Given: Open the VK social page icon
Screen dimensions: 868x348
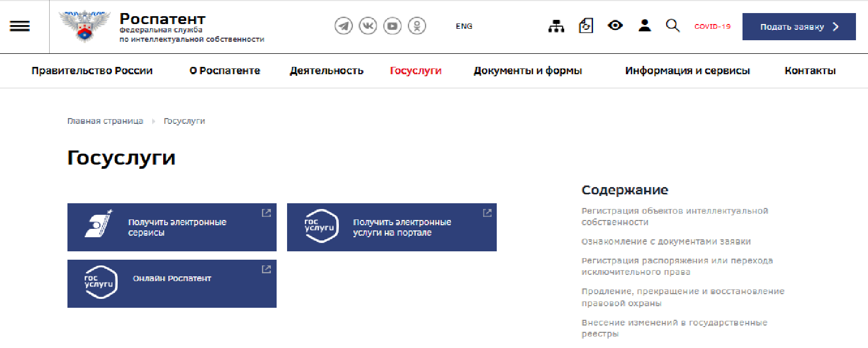Looking at the screenshot, I should 368,26.
